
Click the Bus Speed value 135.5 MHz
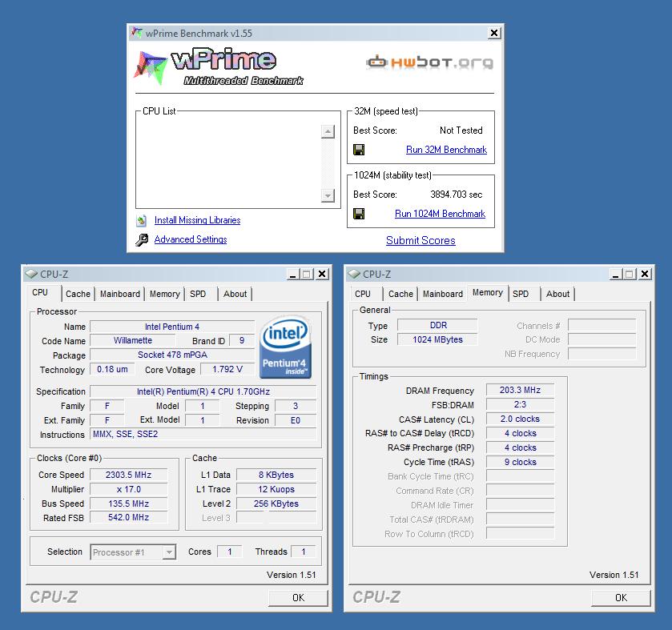pyautogui.click(x=129, y=504)
